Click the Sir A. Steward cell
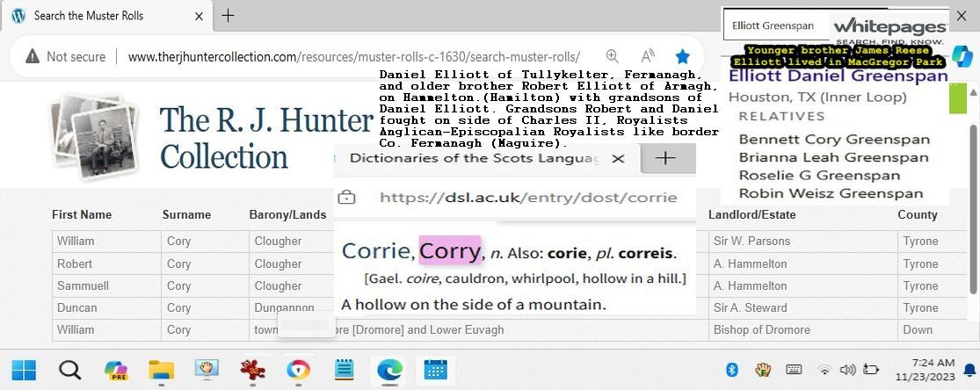The height and width of the screenshot is (390, 980). click(803, 307)
